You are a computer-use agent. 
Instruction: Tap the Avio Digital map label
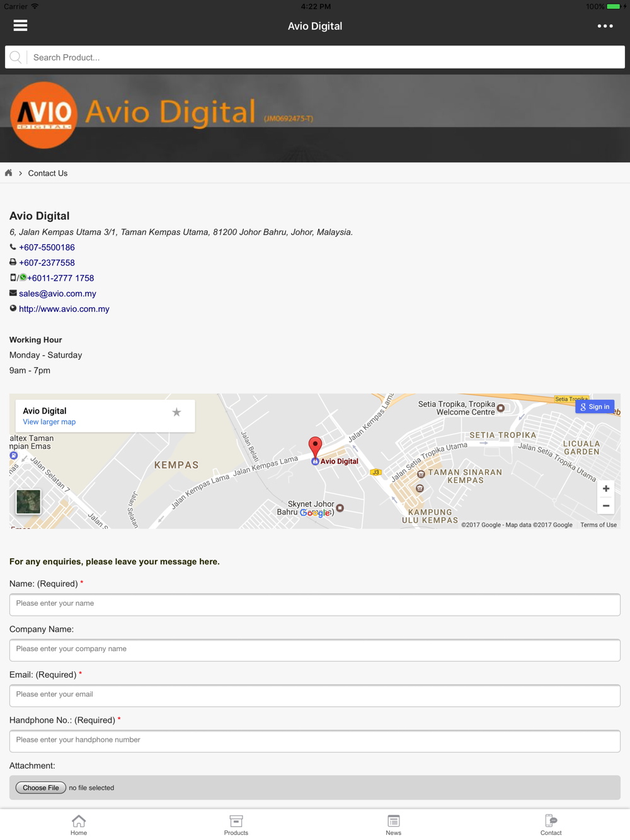339,461
